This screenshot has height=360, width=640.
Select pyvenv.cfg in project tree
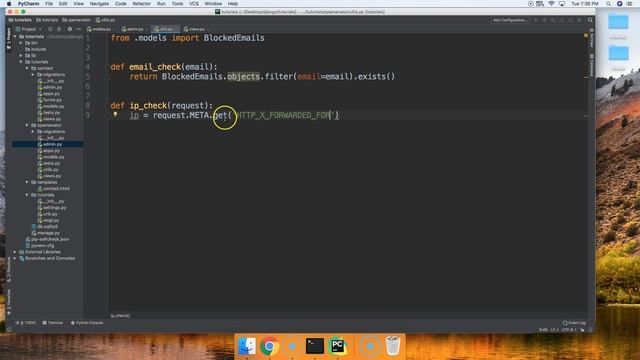click(40, 246)
